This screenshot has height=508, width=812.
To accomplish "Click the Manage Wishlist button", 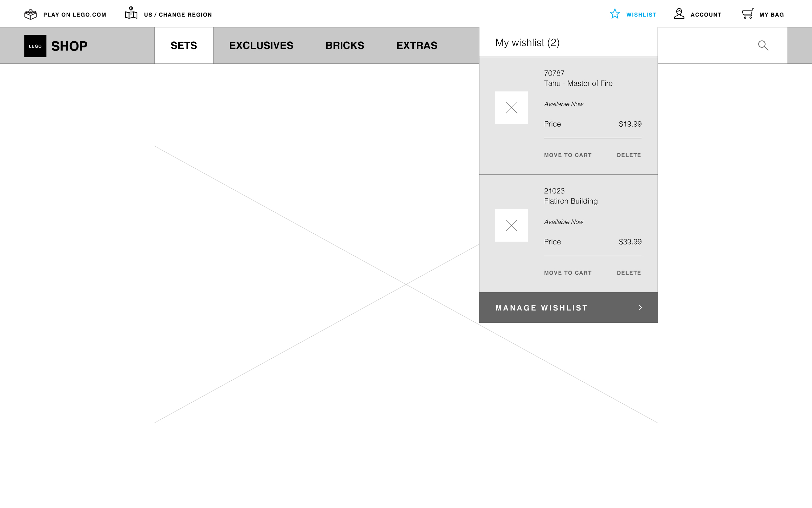I will 541,308.
